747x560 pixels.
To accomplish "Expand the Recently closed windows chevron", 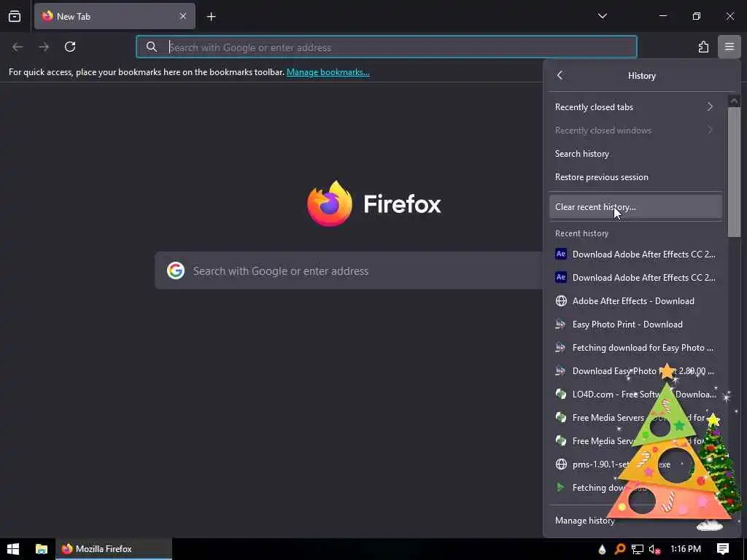I will pyautogui.click(x=710, y=130).
